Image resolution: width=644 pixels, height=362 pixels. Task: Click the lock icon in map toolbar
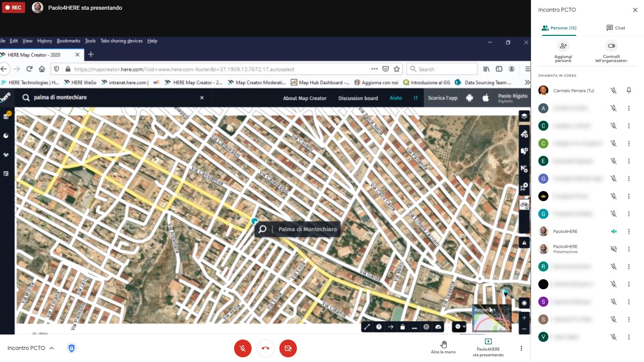pos(402,327)
